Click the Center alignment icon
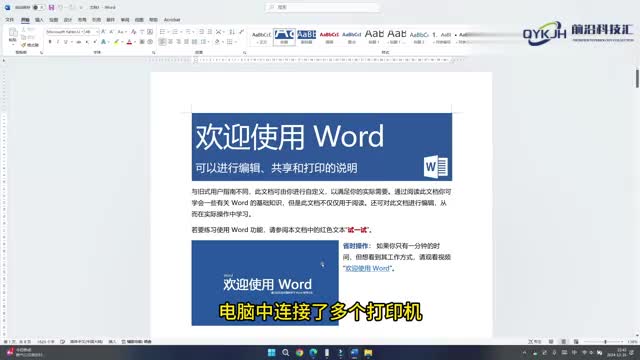This screenshot has width=640, height=360. [x=171, y=42]
